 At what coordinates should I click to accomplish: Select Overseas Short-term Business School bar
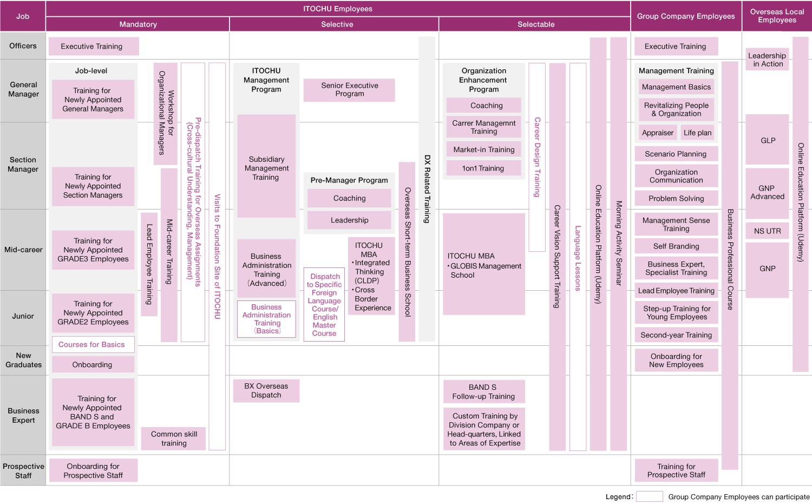coord(407,252)
